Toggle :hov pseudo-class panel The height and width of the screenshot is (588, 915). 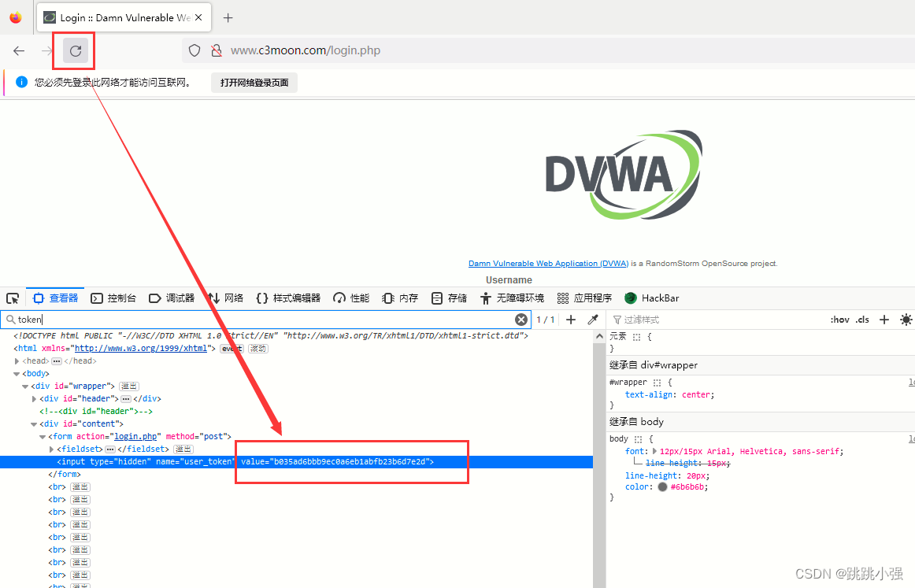click(839, 320)
